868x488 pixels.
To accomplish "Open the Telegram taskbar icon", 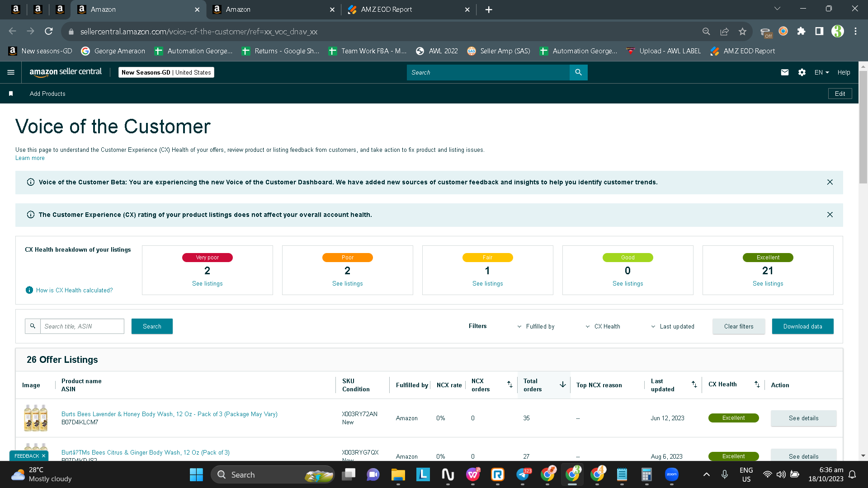I will (x=523, y=474).
